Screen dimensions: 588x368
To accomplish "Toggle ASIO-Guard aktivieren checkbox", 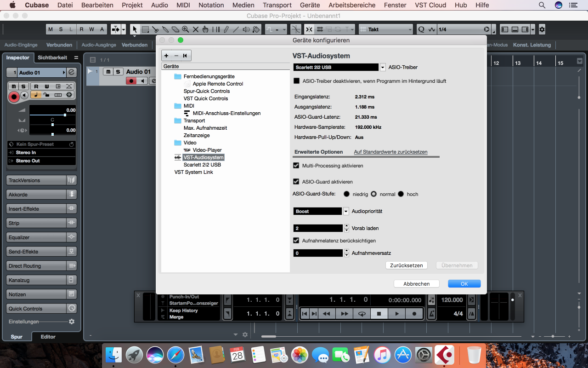I will tap(296, 182).
